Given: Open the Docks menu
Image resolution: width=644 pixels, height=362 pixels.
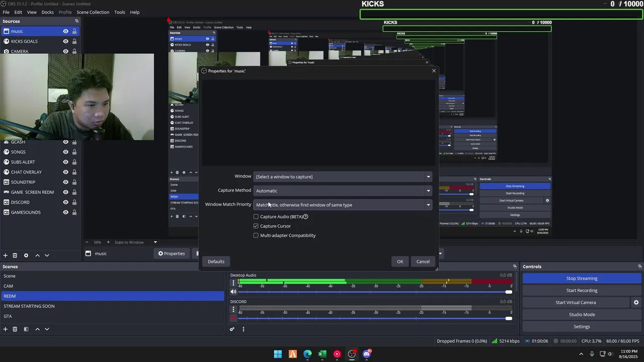Looking at the screenshot, I should click(x=47, y=12).
